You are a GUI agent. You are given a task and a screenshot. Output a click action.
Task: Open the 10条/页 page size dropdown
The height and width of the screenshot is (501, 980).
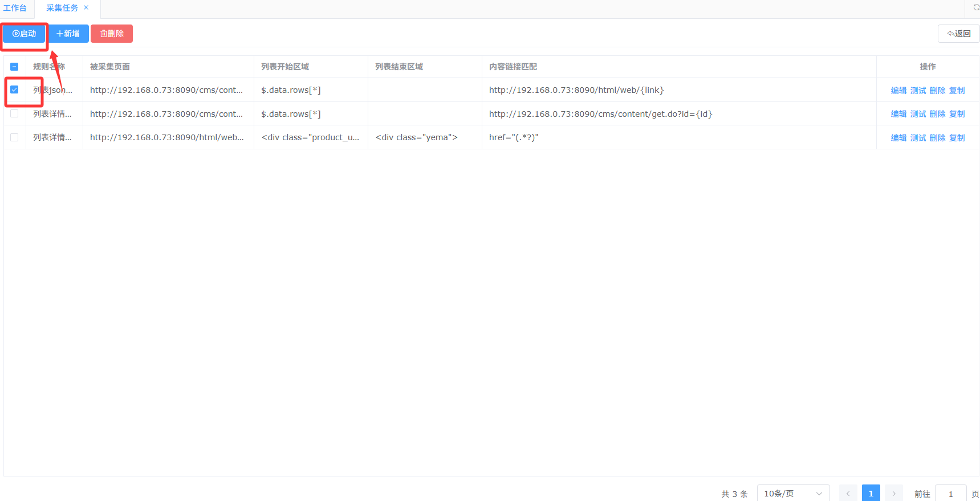(x=792, y=494)
